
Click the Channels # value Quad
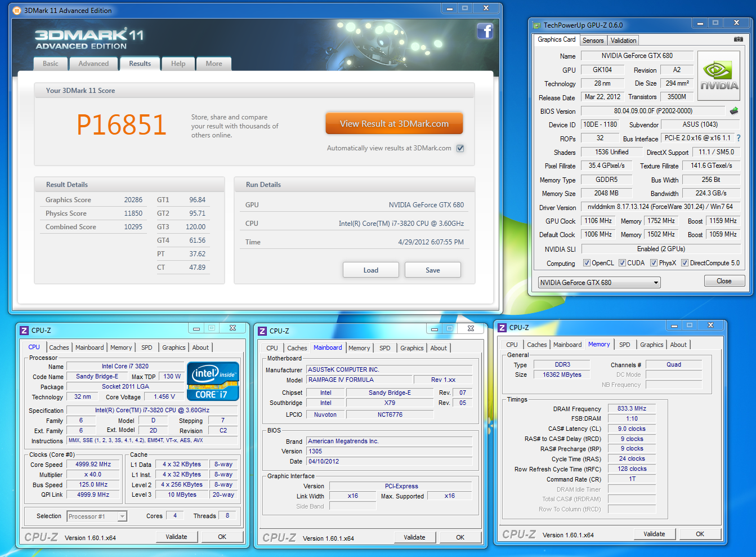pos(673,364)
